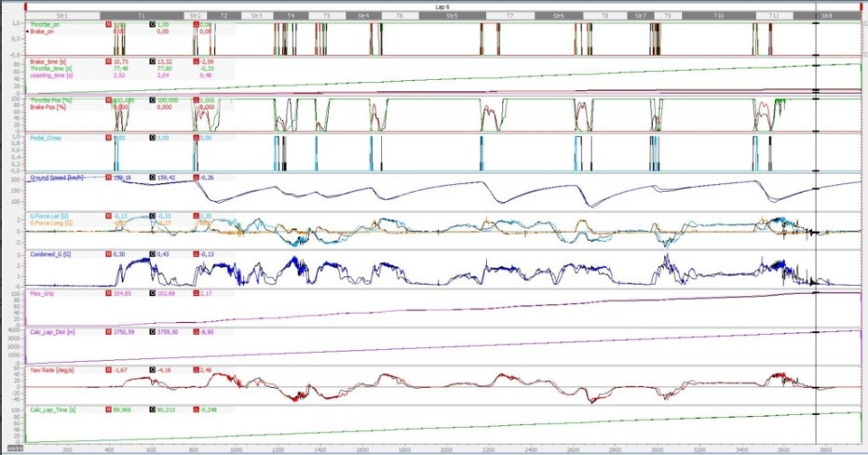Select the T1 track section in the header
This screenshot has width=868, height=455.
tap(141, 16)
